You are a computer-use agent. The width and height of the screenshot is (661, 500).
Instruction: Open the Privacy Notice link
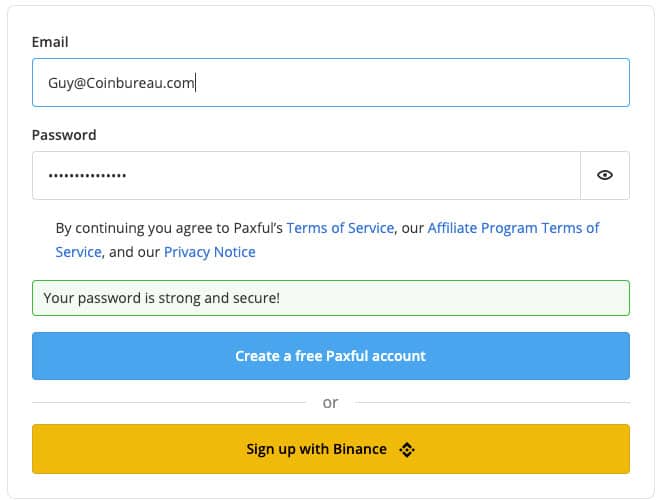coord(210,252)
